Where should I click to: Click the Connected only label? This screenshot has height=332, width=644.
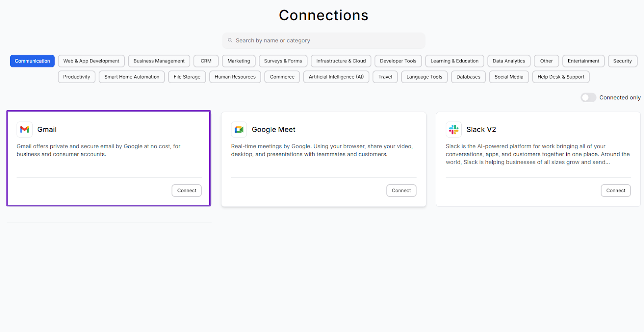pyautogui.click(x=620, y=97)
